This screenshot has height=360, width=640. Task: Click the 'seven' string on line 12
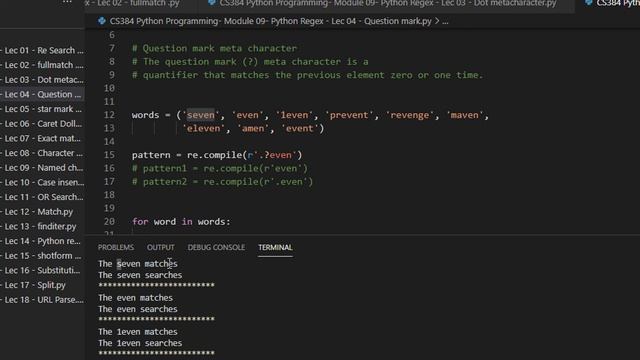200,115
